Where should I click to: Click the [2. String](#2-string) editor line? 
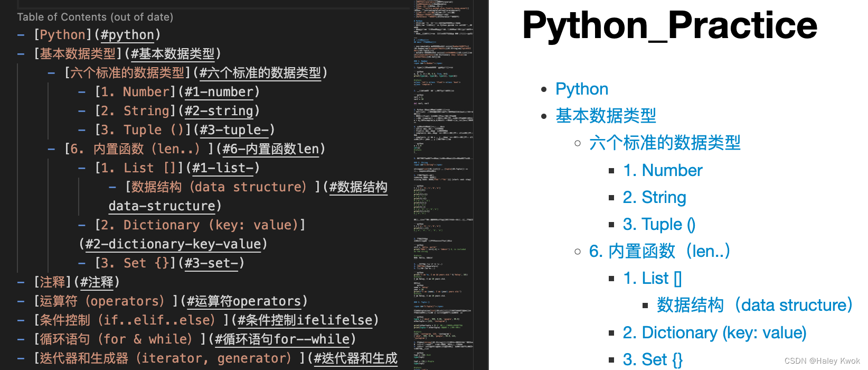click(169, 111)
